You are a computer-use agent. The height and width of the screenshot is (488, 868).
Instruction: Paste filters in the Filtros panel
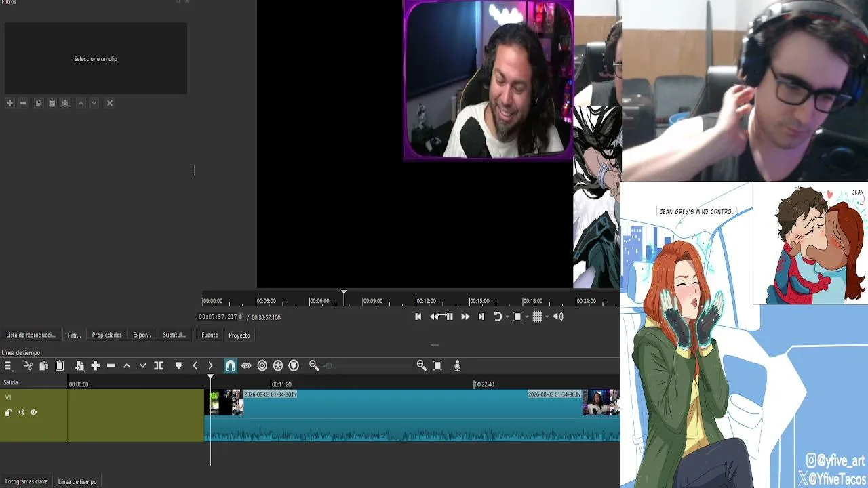[52, 103]
